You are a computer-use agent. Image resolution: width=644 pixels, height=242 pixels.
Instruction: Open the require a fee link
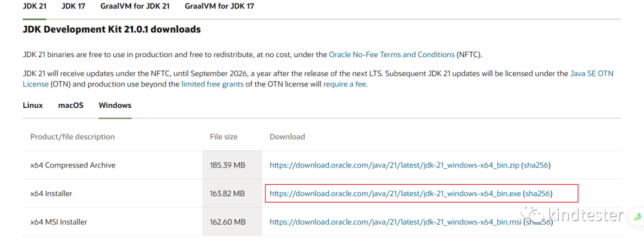[345, 84]
